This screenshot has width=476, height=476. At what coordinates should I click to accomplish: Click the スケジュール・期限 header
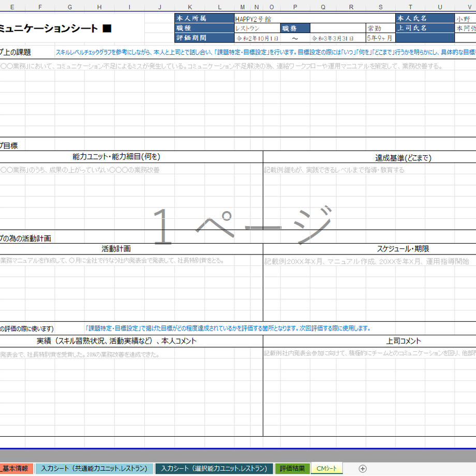click(x=403, y=249)
